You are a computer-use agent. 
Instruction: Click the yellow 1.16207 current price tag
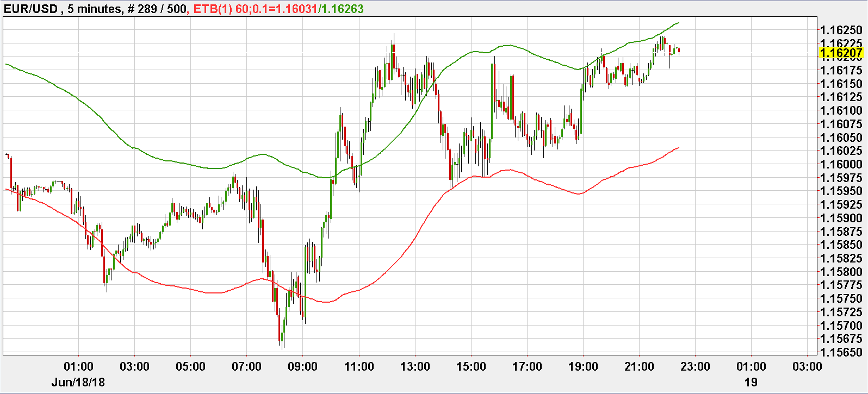[x=841, y=53]
